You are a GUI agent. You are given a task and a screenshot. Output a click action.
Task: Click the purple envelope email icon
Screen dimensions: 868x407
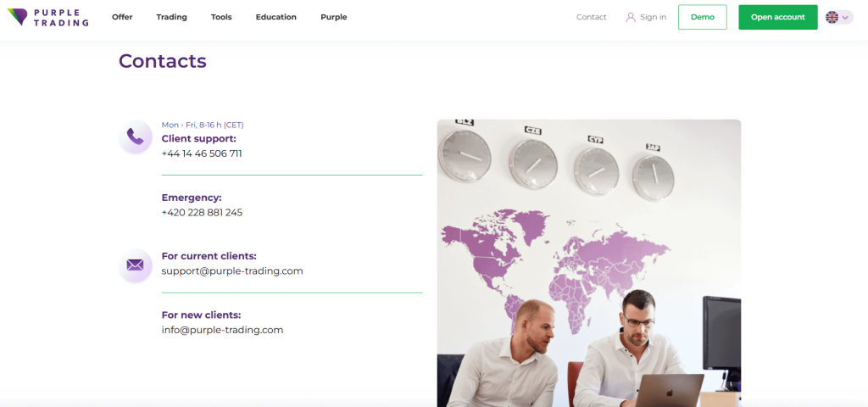click(x=135, y=265)
